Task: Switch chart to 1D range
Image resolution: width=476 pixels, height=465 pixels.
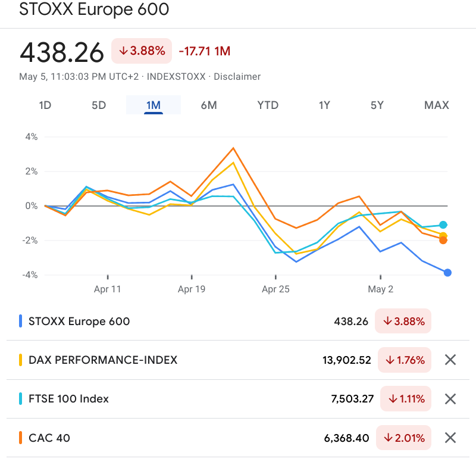Action: [45, 105]
